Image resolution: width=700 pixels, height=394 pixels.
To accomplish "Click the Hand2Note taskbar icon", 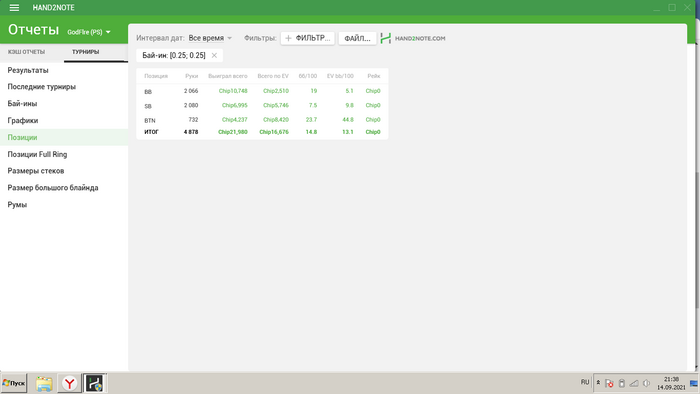I will pos(95,383).
